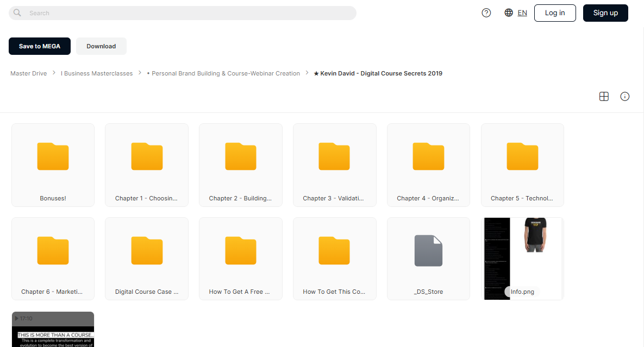644x347 pixels.
Task: Open the How To Get This Co... folder icon
Action: [x=334, y=251]
